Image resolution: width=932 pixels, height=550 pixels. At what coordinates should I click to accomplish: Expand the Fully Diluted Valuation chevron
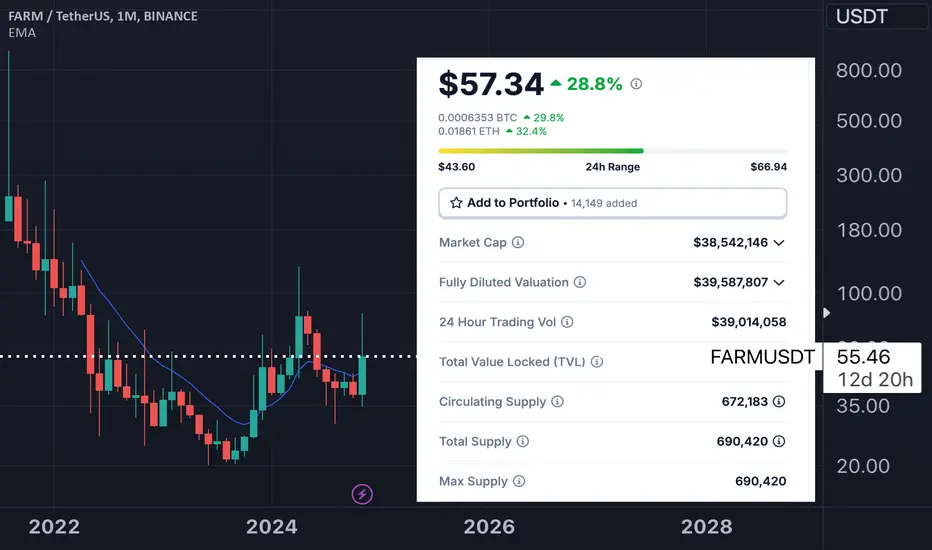coord(779,283)
